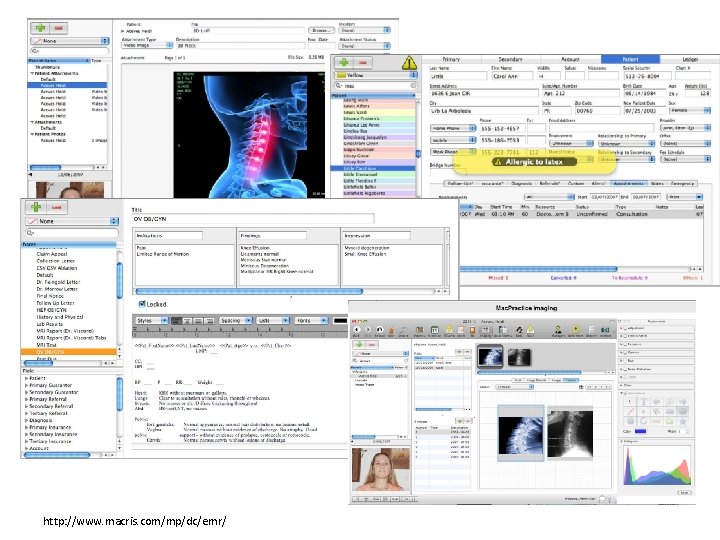This screenshot has width=720, height=540.
Task: Open Attachments icon in Imaging toolbar
Action: click(503, 330)
